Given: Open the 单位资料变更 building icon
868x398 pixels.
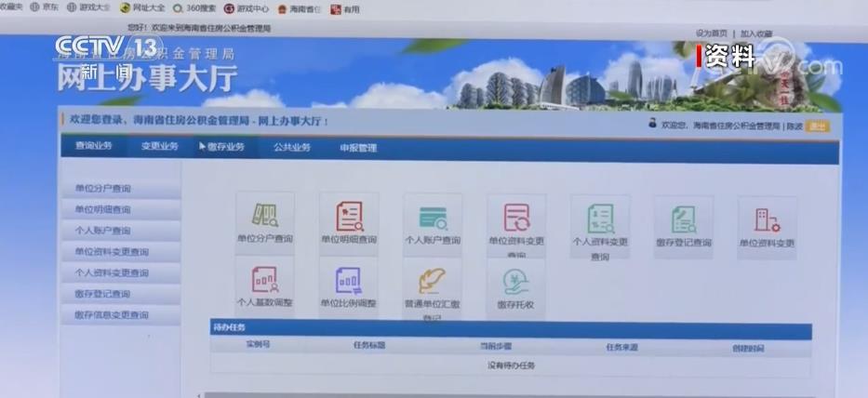Looking at the screenshot, I should (766, 220).
